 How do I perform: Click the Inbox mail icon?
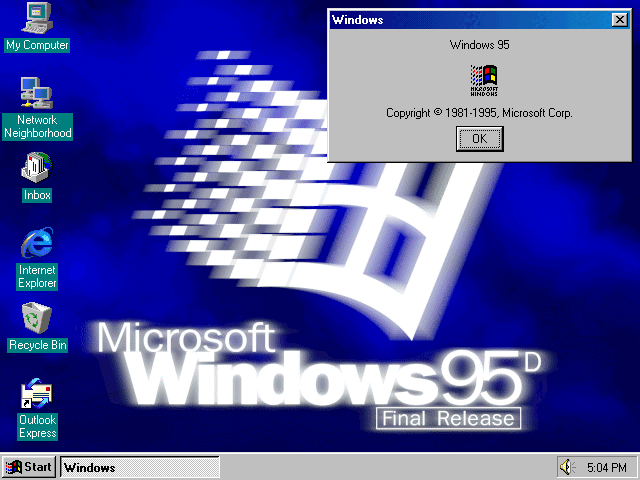coord(37,167)
